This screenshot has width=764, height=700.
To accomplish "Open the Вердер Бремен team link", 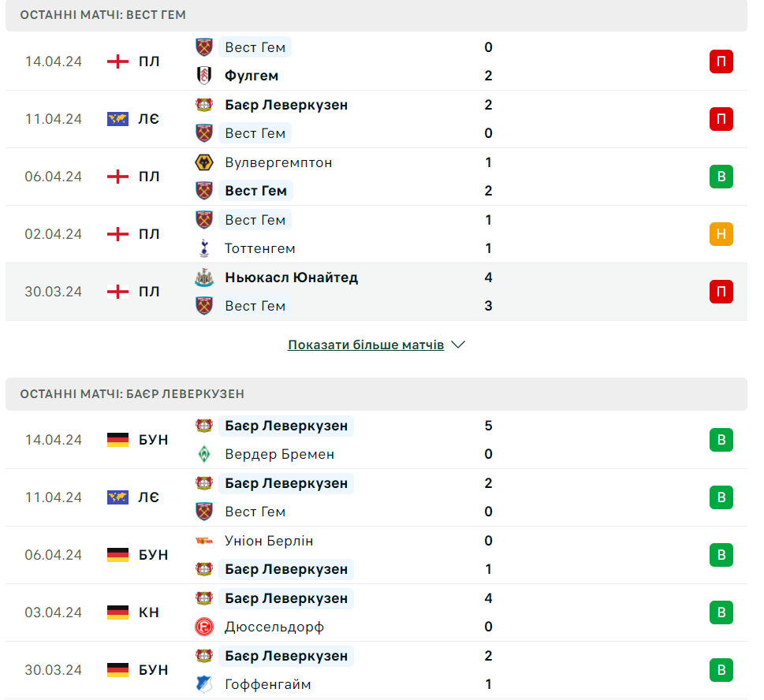I will [x=279, y=454].
